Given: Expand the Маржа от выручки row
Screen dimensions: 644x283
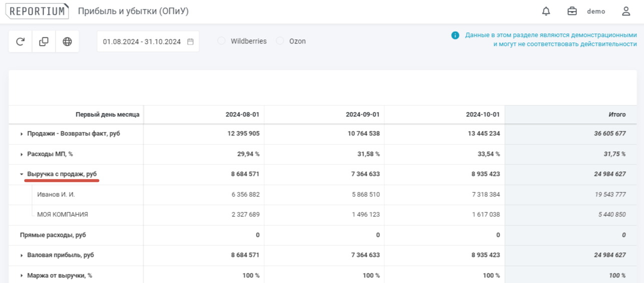Looking at the screenshot, I should click(22, 275).
